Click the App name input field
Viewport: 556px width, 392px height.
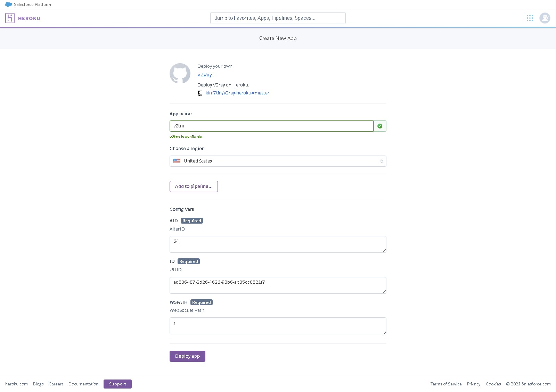tap(271, 126)
